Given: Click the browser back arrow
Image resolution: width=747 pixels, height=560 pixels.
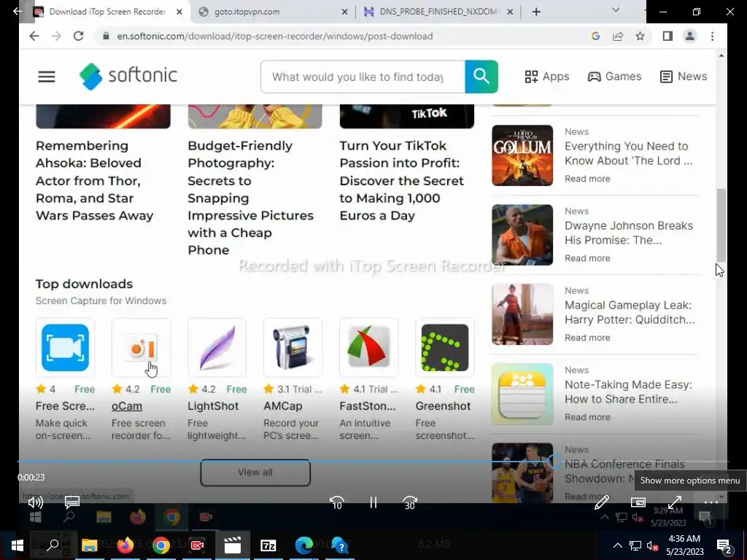Looking at the screenshot, I should (34, 36).
